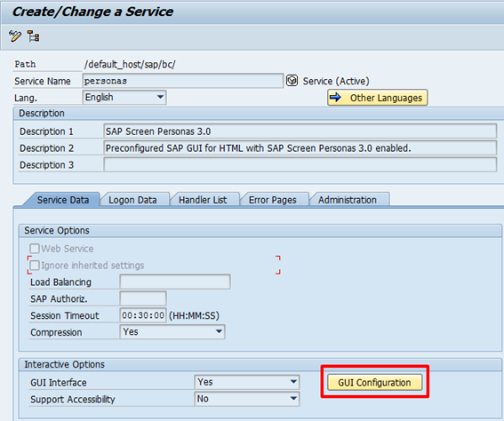Click the Service (Active) status text
Viewport: 504px width, 421px height.
(x=336, y=81)
